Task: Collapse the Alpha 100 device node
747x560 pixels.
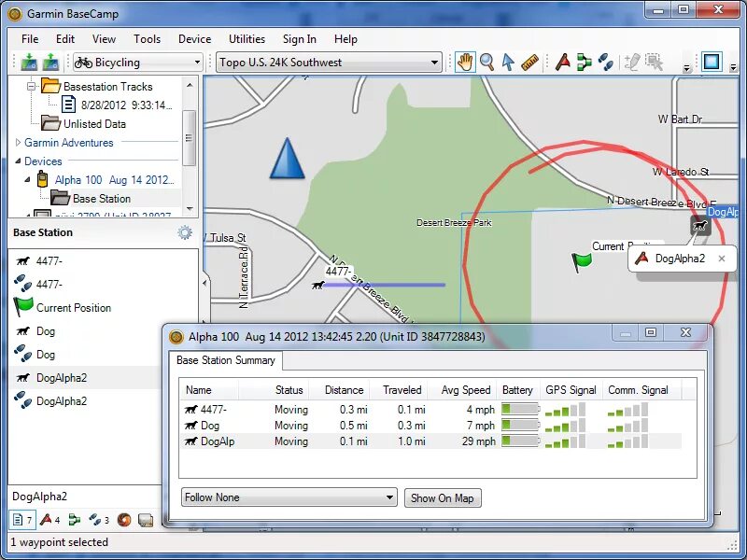Action: (x=27, y=179)
